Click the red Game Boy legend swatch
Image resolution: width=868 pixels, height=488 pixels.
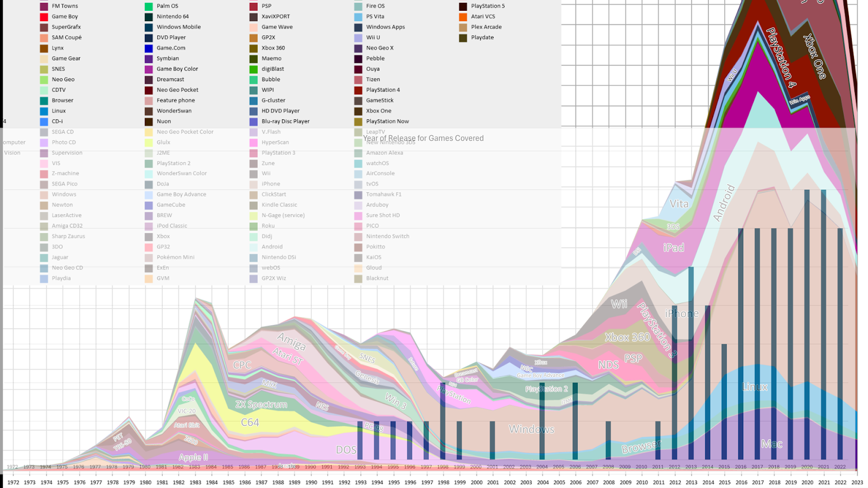pos(44,17)
